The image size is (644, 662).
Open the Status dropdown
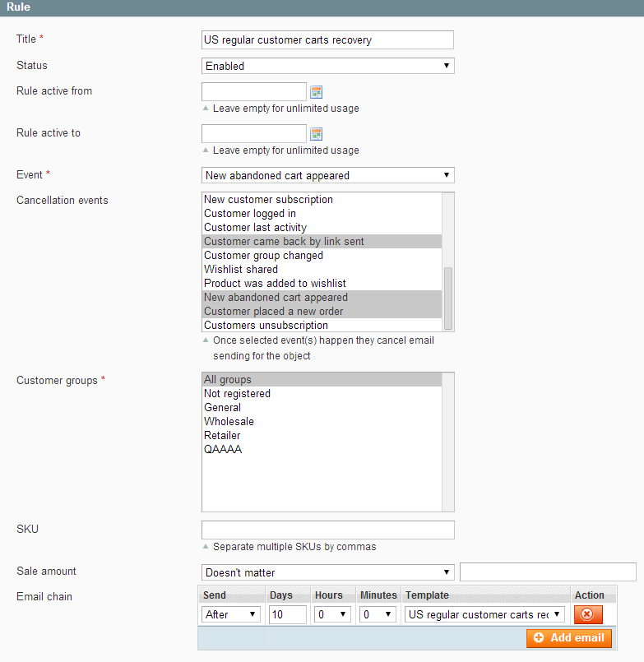coord(327,66)
